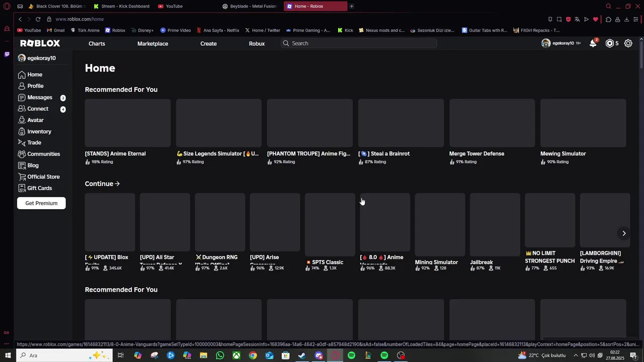The height and width of the screenshot is (362, 644).
Task: Open Messages in sidebar
Action: 35,98
